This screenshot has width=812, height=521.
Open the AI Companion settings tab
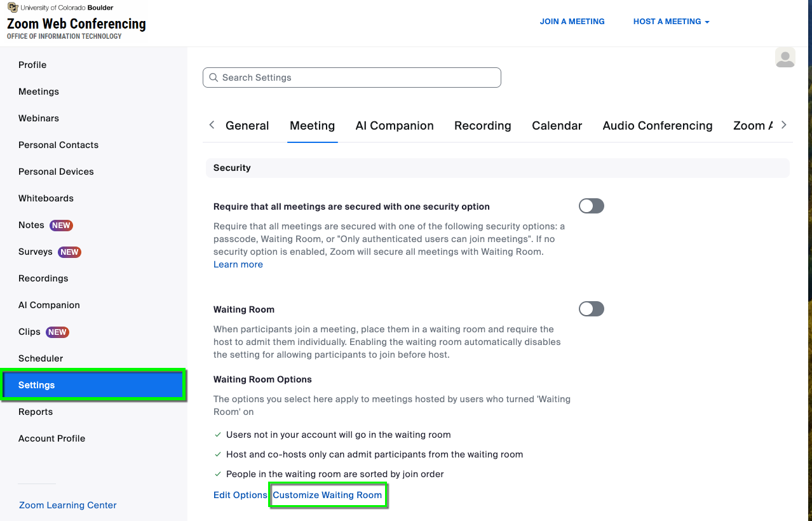pyautogui.click(x=394, y=126)
